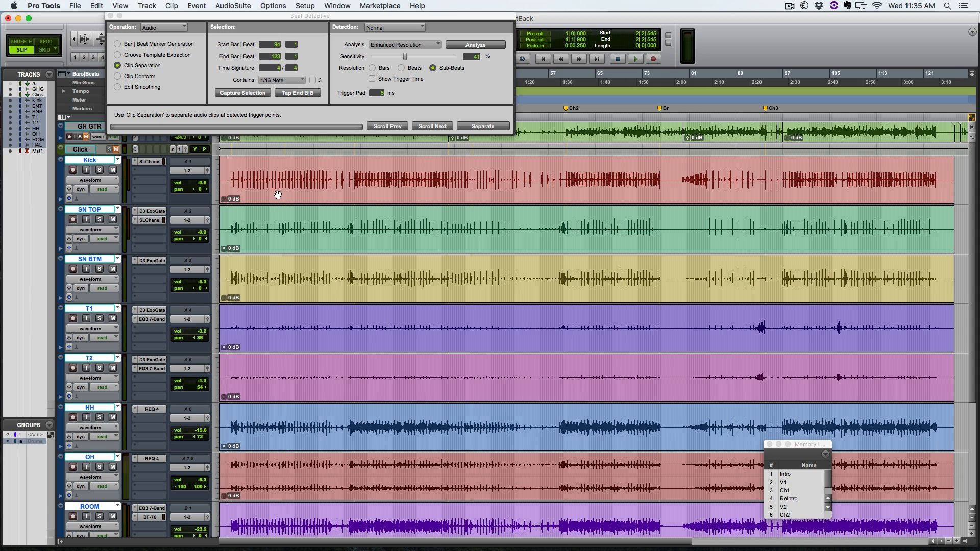This screenshot has width=980, height=551.
Task: Click the Go to End transport button
Action: tap(597, 59)
